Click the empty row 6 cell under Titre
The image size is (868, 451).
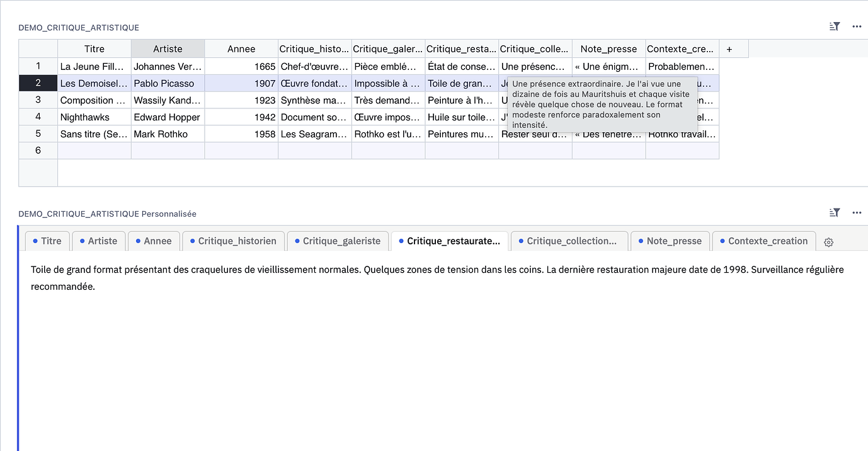point(93,150)
